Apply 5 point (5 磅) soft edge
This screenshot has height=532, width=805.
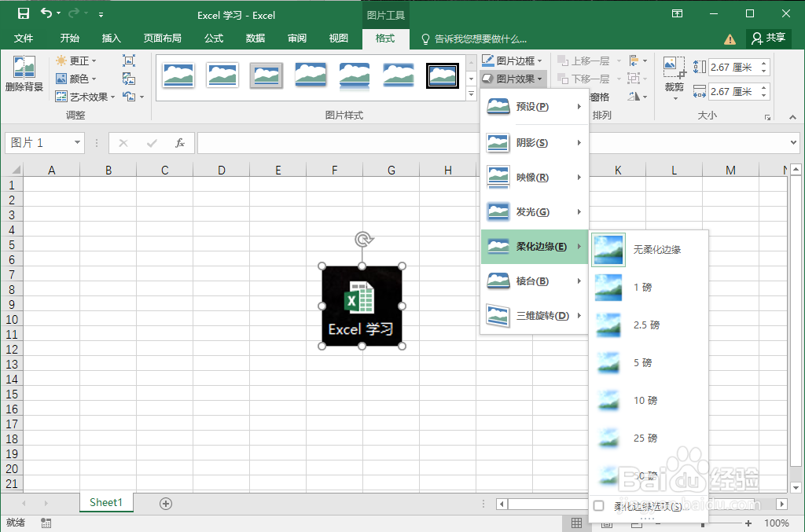(x=649, y=363)
